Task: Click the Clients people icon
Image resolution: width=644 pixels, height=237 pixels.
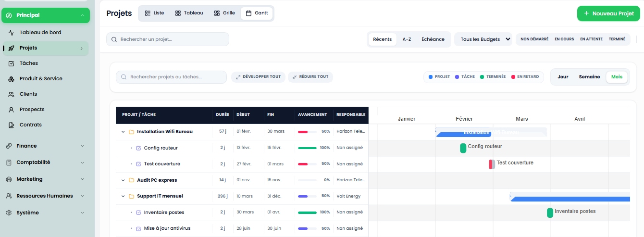Action: coord(11,94)
